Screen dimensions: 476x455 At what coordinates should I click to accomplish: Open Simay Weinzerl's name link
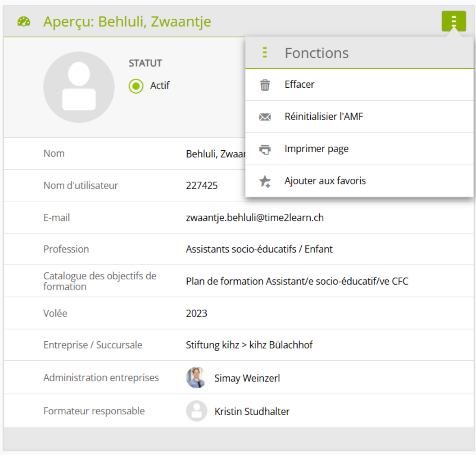pos(247,378)
